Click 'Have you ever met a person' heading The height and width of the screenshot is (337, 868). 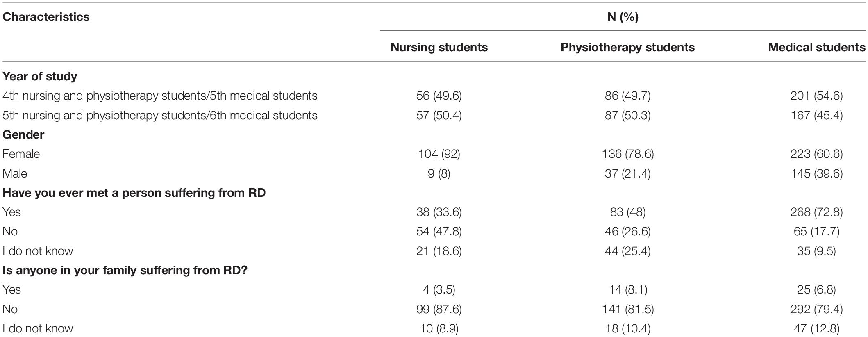pyautogui.click(x=134, y=193)
